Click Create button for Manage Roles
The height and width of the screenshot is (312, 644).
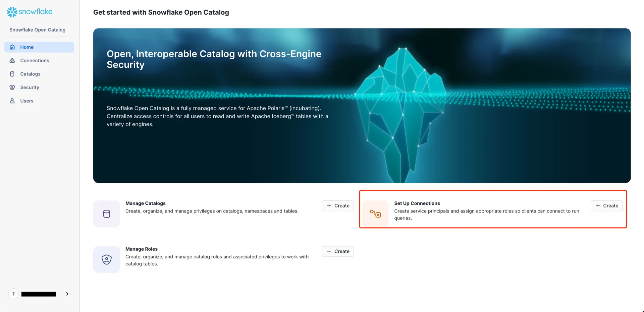[338, 251]
